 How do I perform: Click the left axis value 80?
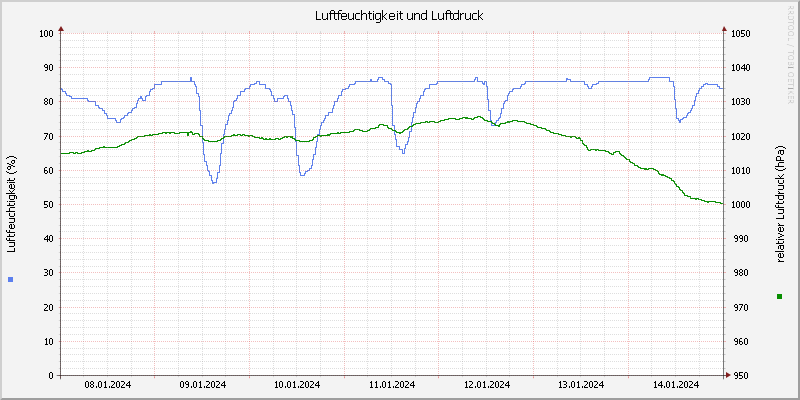click(48, 102)
